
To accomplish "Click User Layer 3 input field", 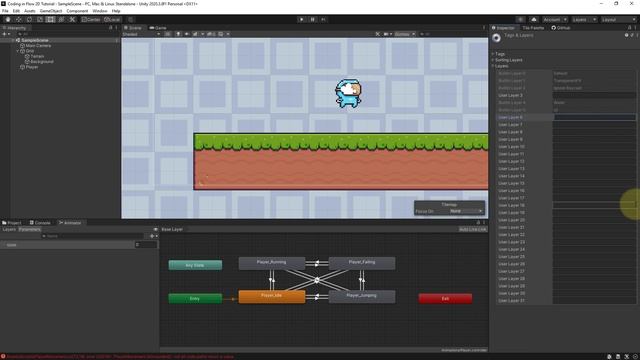I will tap(594, 95).
